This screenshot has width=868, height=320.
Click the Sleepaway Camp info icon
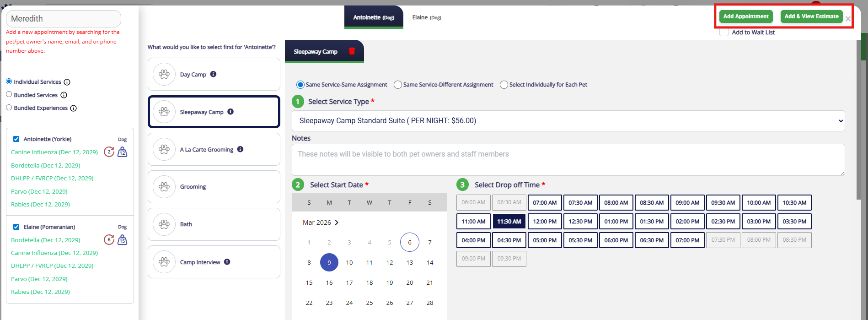230,112
